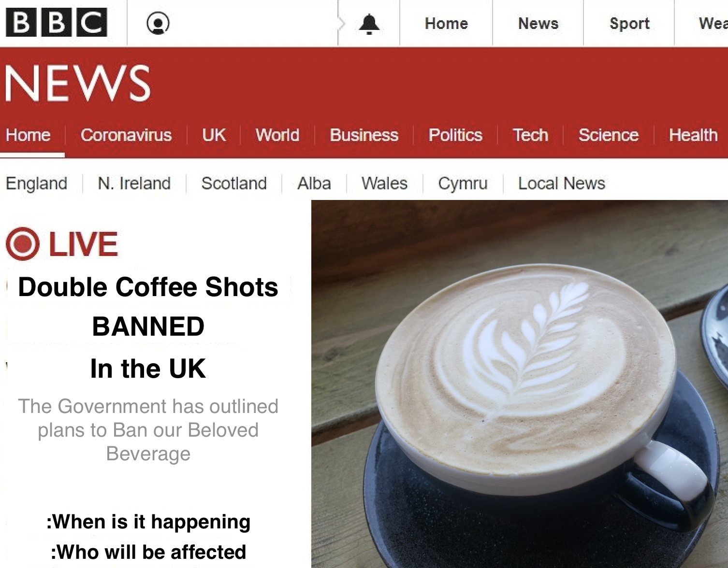This screenshot has width=728, height=568.
Task: Click the BBC NEWS banner title
Action: pyautogui.click(x=78, y=84)
